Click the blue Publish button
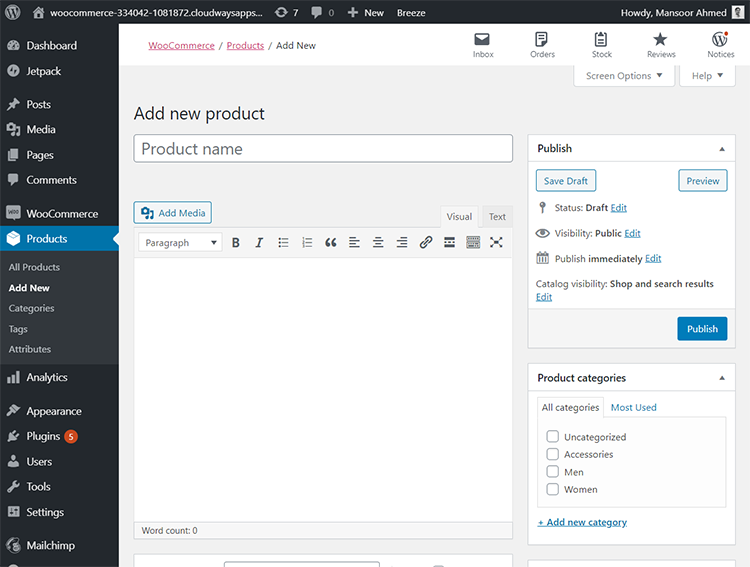The height and width of the screenshot is (567, 750). (702, 329)
